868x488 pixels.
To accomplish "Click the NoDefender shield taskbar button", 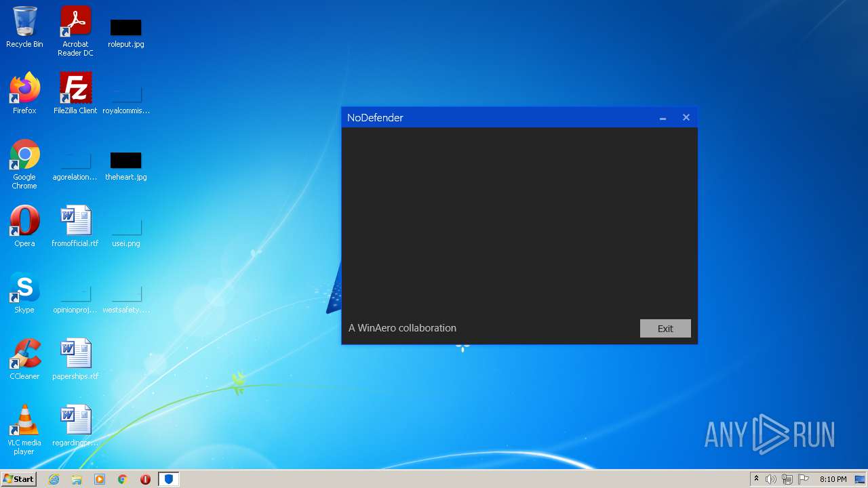I will (169, 479).
